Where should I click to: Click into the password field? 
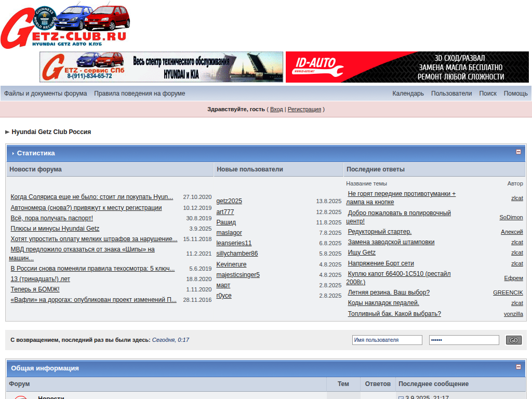point(464,340)
